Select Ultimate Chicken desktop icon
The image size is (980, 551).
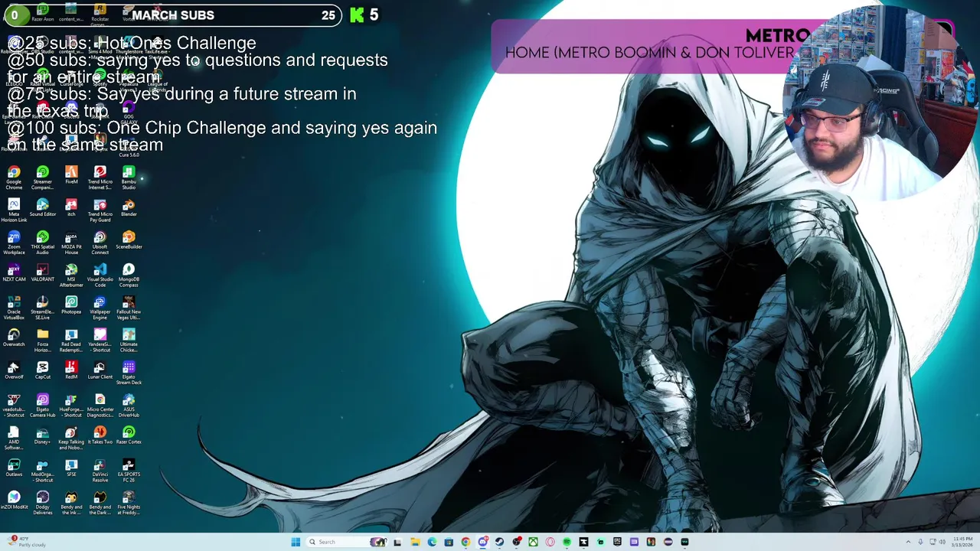(x=129, y=341)
